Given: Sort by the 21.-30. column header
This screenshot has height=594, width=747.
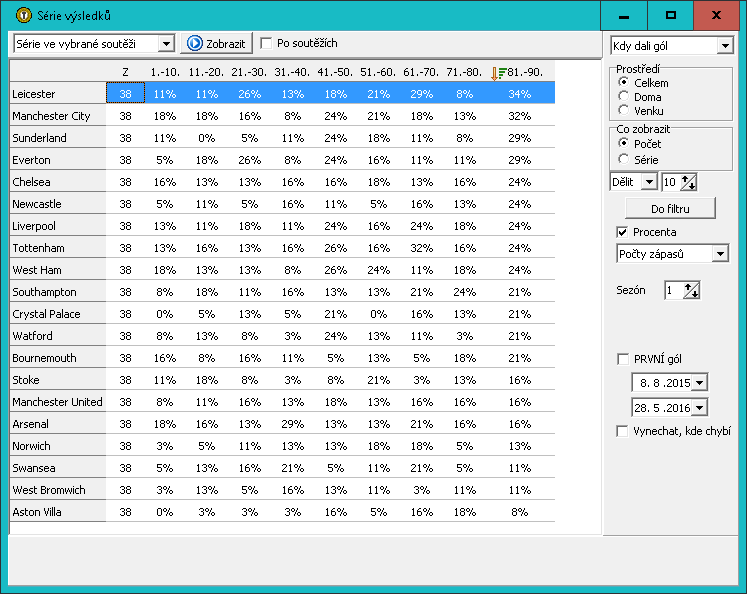Looking at the screenshot, I should 249,72.
